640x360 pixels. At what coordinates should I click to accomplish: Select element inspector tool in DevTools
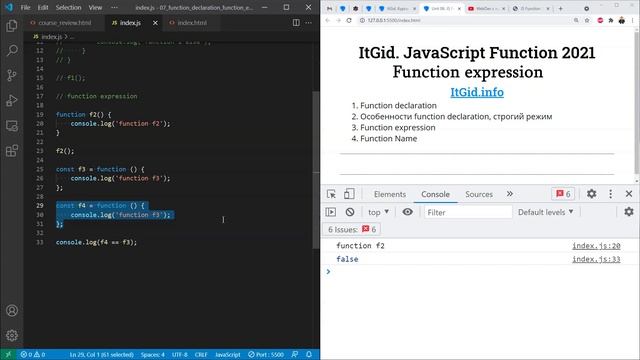331,194
